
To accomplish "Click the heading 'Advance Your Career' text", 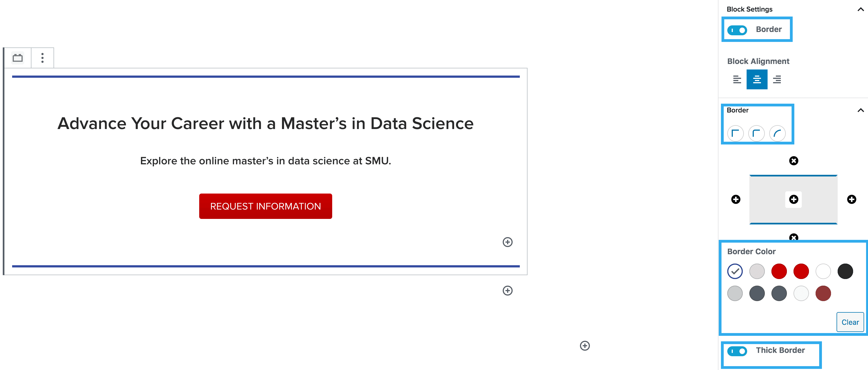I will pos(265,123).
